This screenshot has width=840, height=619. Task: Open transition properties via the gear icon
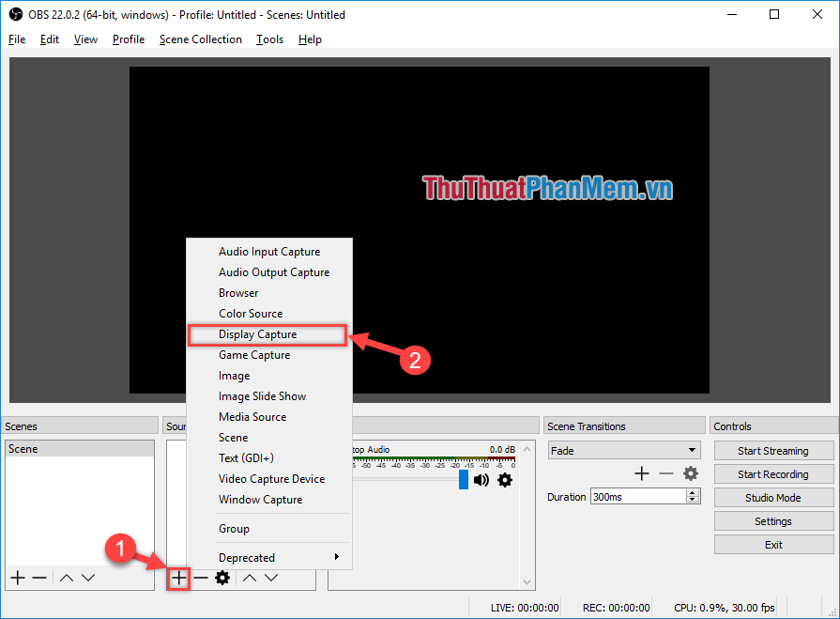tap(691, 473)
